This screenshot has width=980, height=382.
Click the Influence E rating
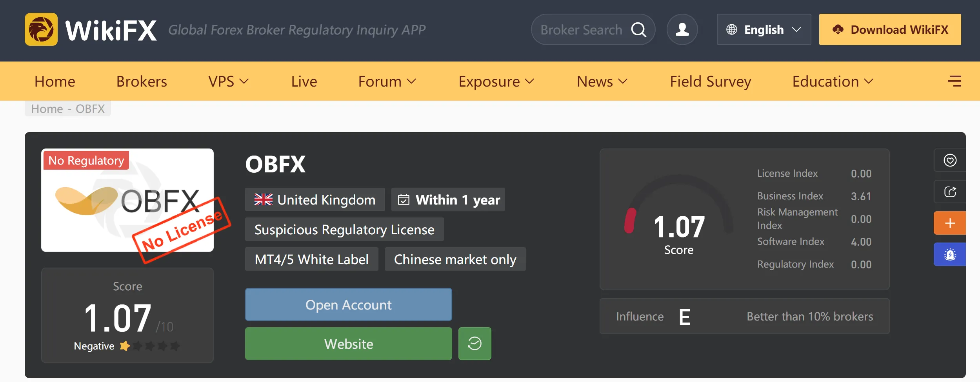point(684,317)
